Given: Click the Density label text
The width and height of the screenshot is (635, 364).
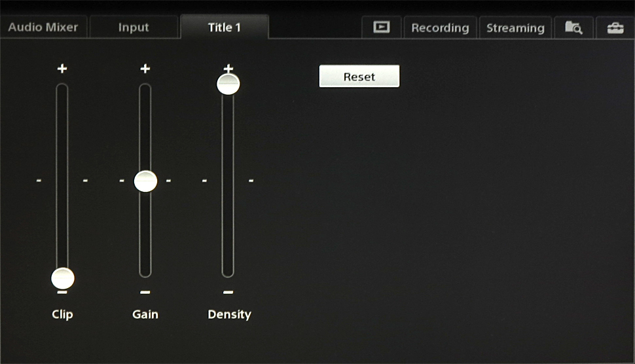Looking at the screenshot, I should tap(229, 314).
